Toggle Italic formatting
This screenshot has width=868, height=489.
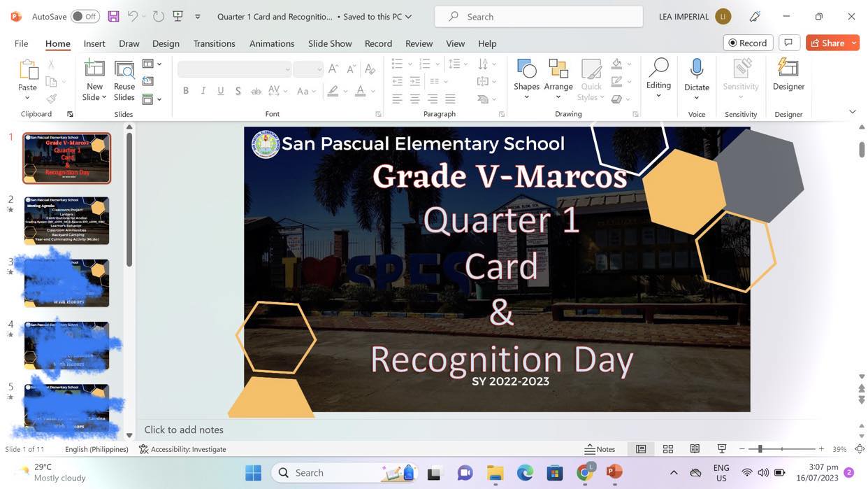(x=203, y=91)
